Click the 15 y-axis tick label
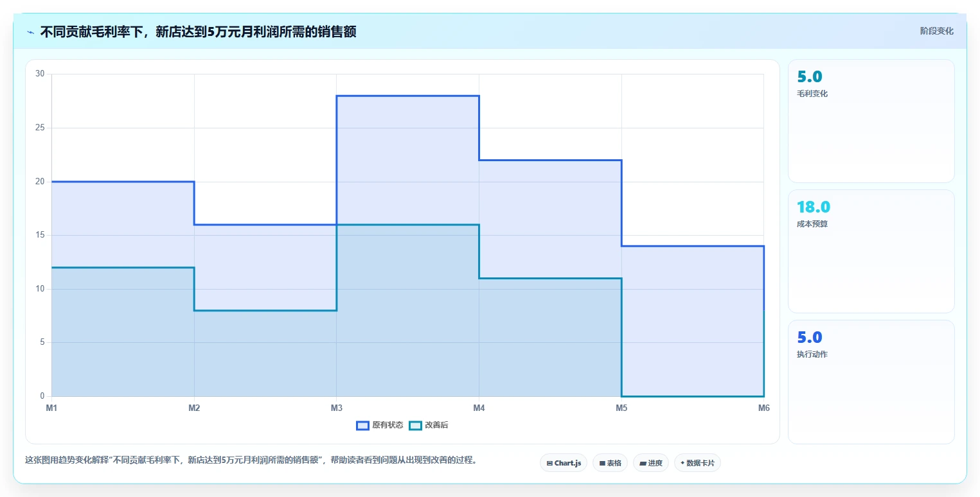The image size is (980, 497). coord(40,235)
